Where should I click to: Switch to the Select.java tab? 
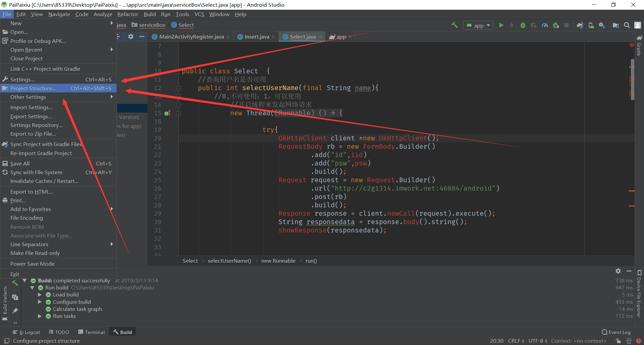302,37
